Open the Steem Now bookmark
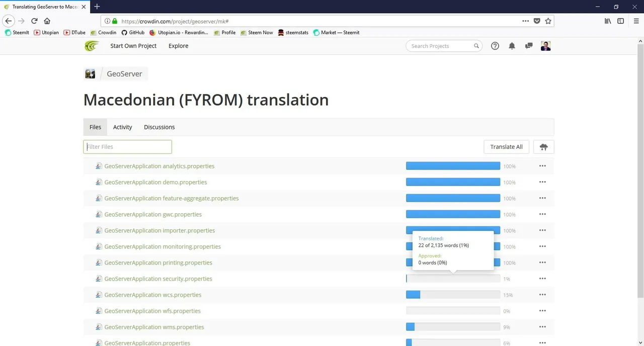 tap(257, 33)
